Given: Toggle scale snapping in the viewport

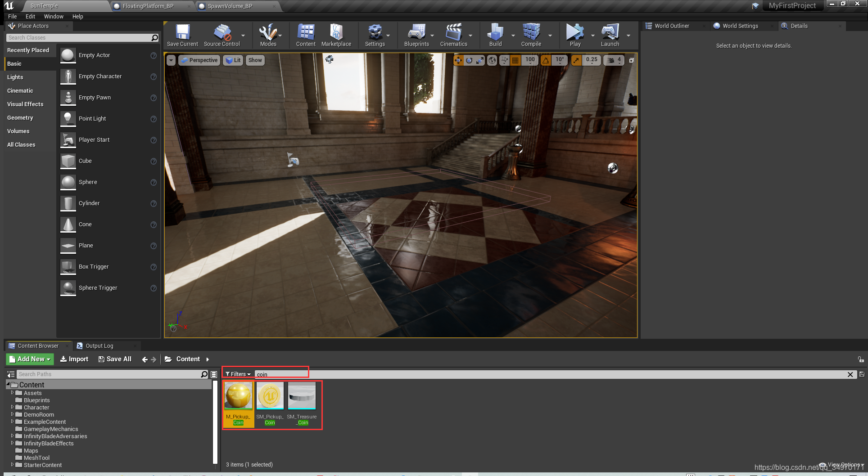Looking at the screenshot, I should coord(576,60).
